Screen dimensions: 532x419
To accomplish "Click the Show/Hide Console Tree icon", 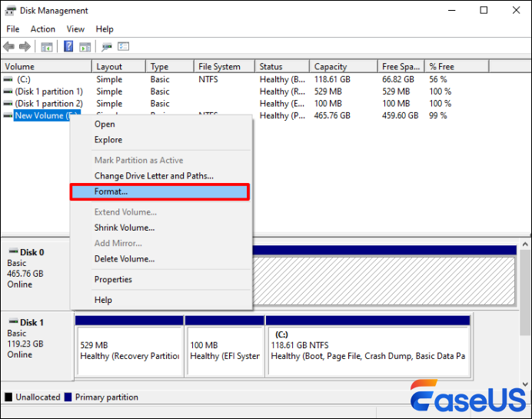I will [x=47, y=47].
